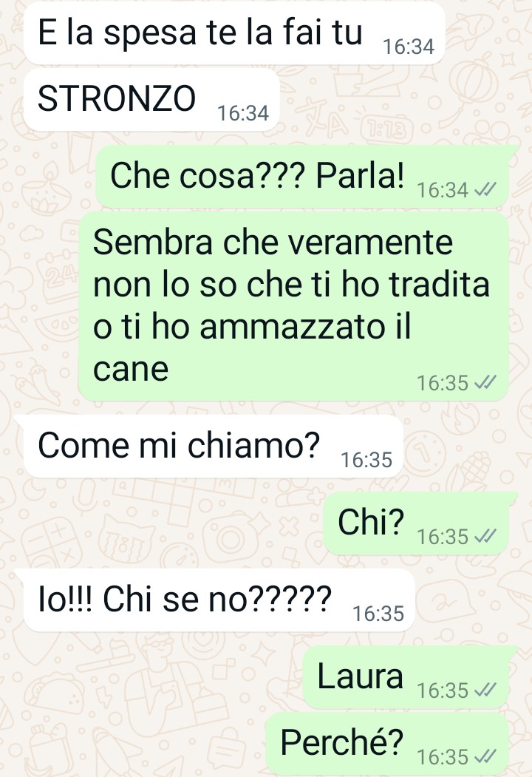
Task: Select the 'Come mi chiamo?' message
Action: 214,447
